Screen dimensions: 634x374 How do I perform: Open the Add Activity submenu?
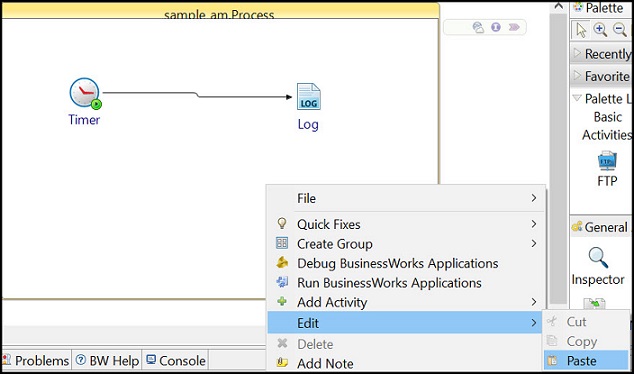click(406, 302)
